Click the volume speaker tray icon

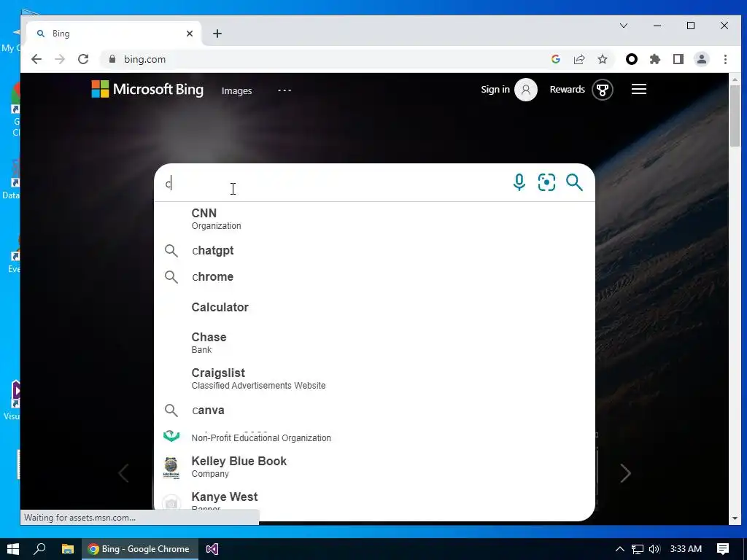coord(654,549)
